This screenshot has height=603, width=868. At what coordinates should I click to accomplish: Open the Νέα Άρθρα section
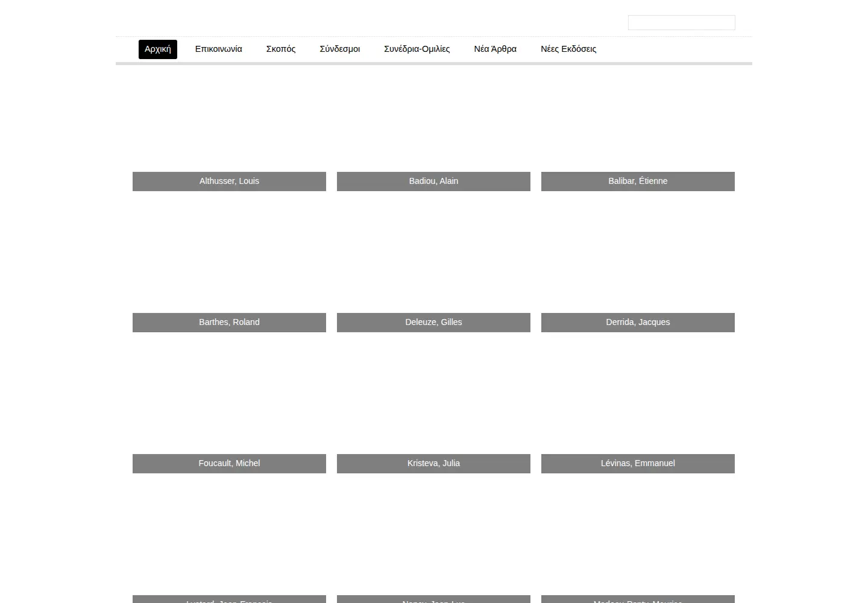coord(495,49)
